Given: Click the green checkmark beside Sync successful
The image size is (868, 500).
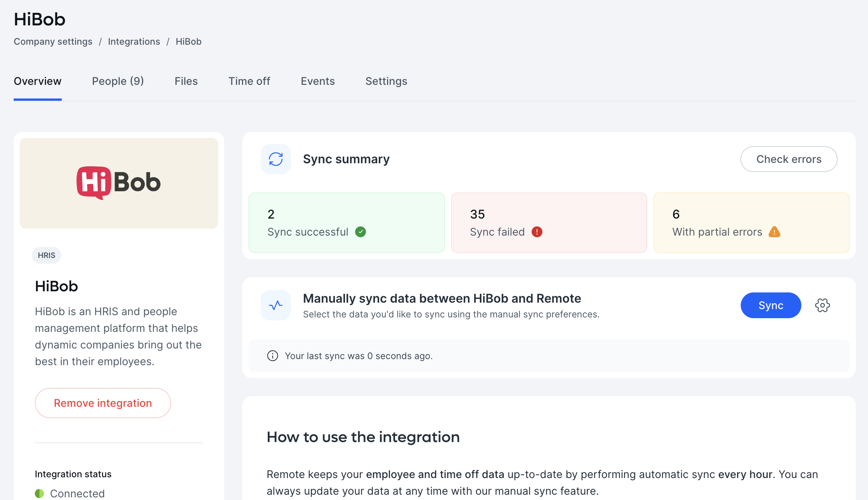Looking at the screenshot, I should pyautogui.click(x=361, y=232).
